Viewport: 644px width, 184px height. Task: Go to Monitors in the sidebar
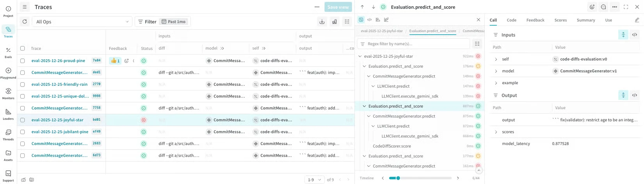point(8,94)
